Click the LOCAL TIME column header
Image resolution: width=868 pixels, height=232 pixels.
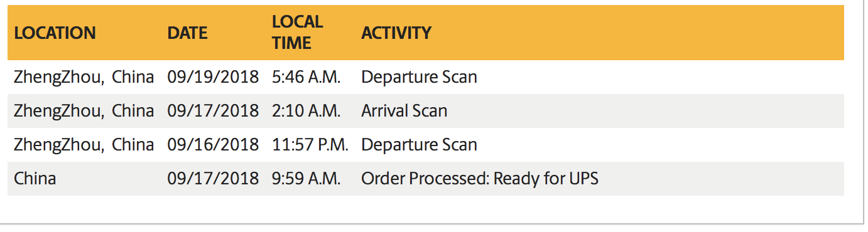[297, 32]
